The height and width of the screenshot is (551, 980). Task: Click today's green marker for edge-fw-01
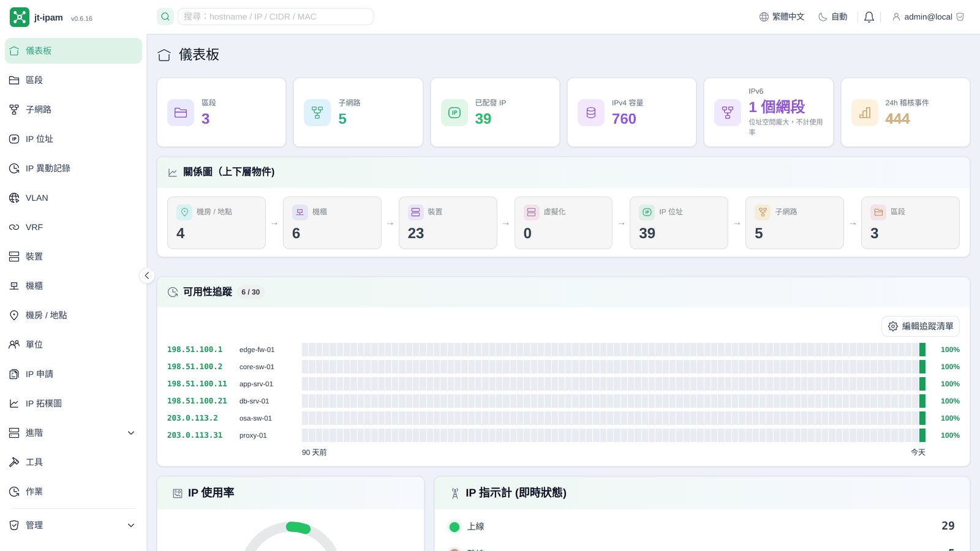[922, 350]
